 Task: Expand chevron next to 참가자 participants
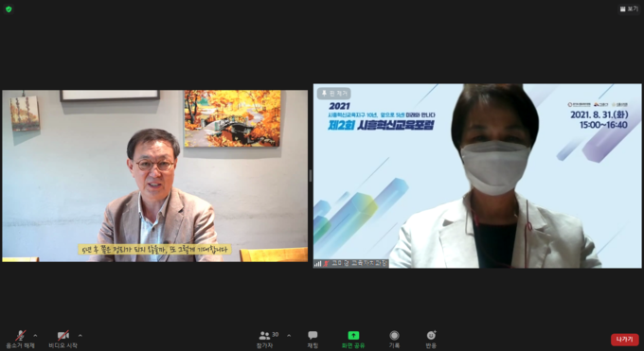pyautogui.click(x=289, y=336)
